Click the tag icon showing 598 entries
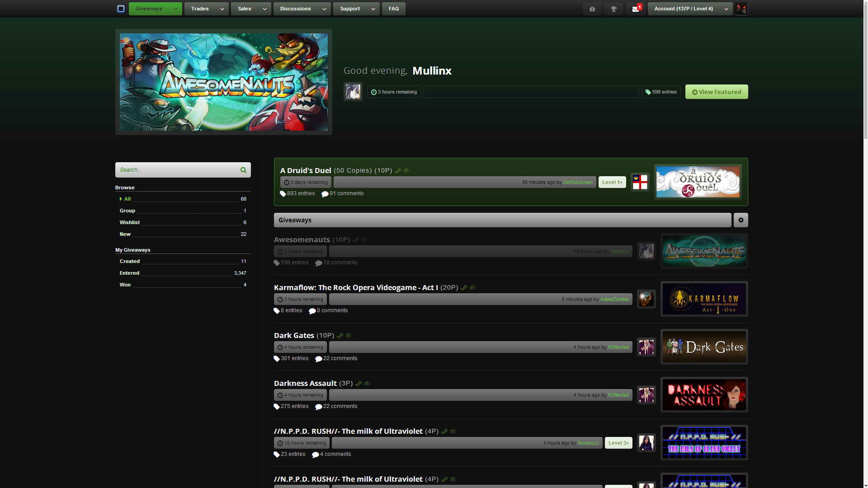Viewport: 868px width, 488px height. [x=648, y=92]
